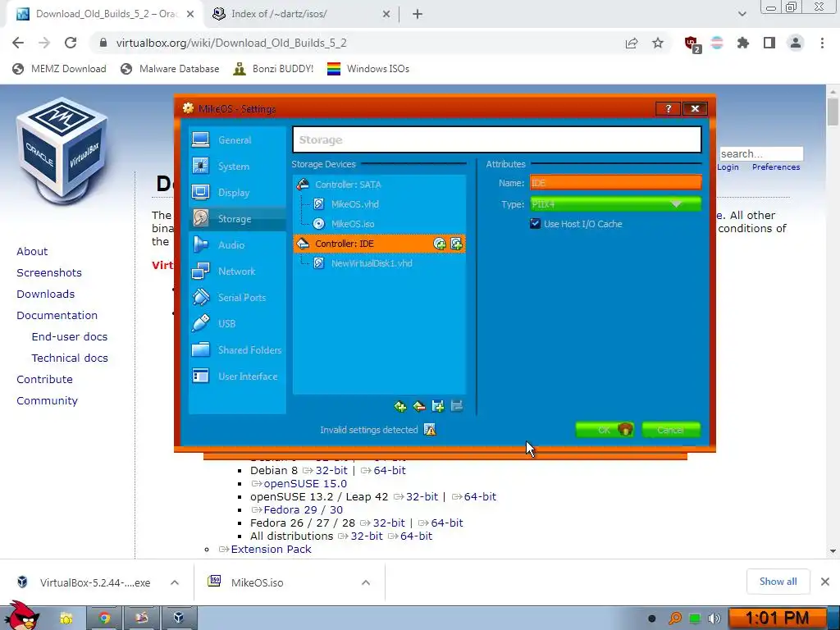Expand VirtualBox-5.2.44 download options chevron
This screenshot has width=840, height=630.
pyautogui.click(x=175, y=582)
